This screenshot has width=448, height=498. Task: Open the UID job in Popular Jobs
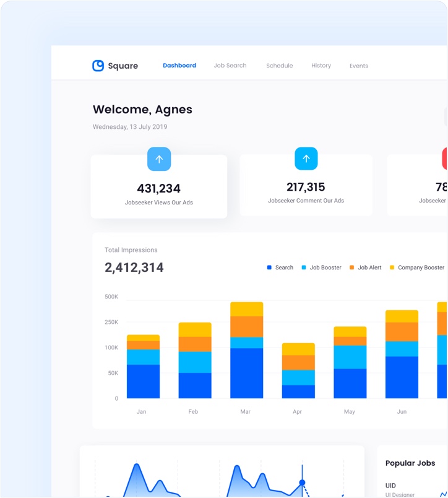click(x=391, y=486)
